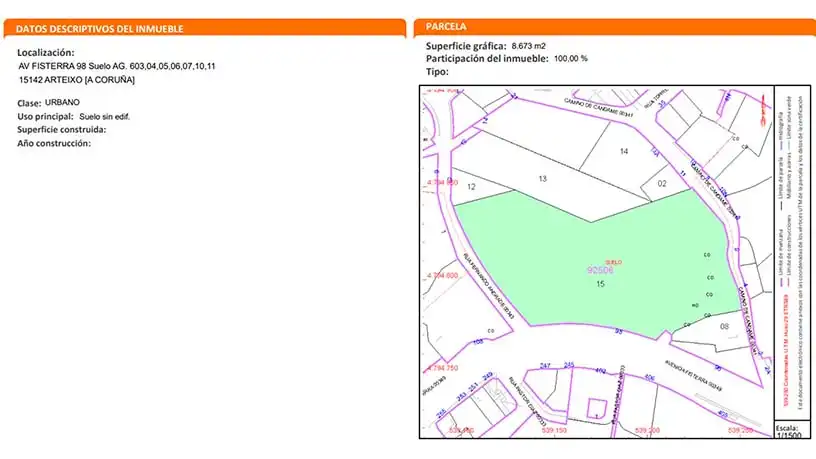Click street number 105 on the map
The height and width of the screenshot is (459, 816).
478,342
